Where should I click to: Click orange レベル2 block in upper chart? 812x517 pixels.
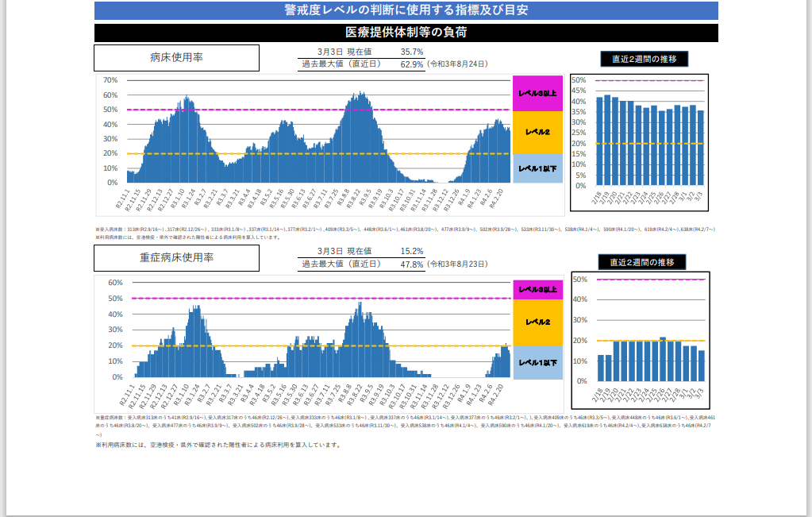(x=537, y=132)
